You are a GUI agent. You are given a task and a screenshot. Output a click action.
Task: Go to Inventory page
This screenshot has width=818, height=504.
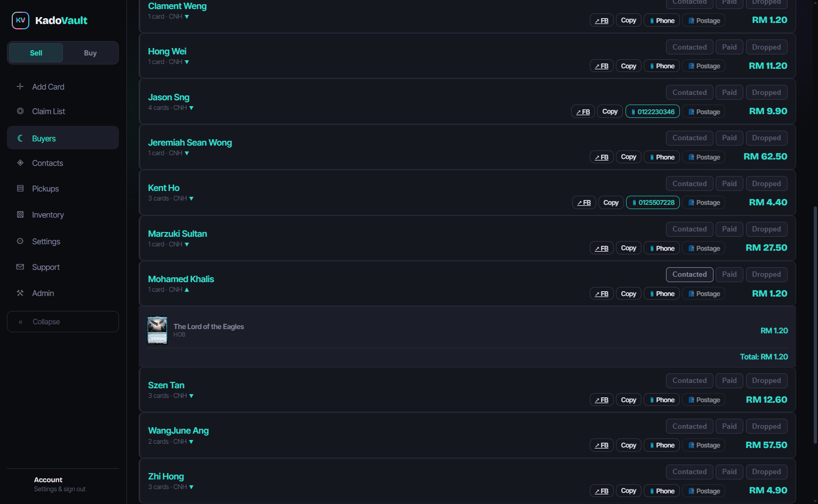tap(63, 214)
